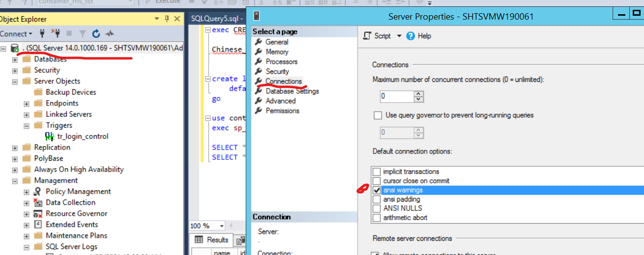Enable the ansi padding option
644x255 pixels.
click(x=377, y=200)
